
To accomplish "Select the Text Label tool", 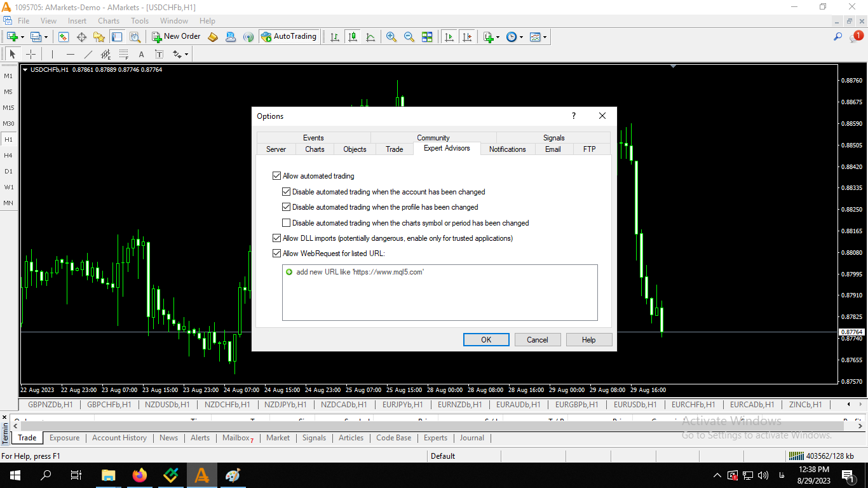I will click(159, 54).
